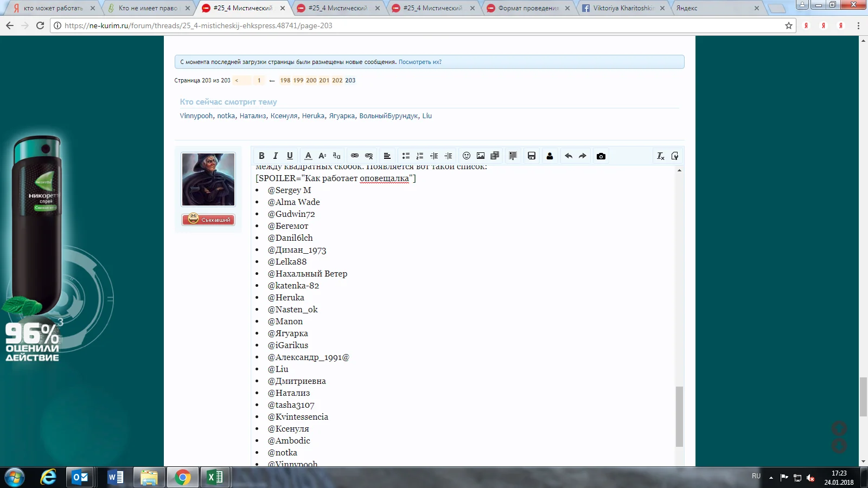Click the RU language indicator in the tray

tap(756, 476)
